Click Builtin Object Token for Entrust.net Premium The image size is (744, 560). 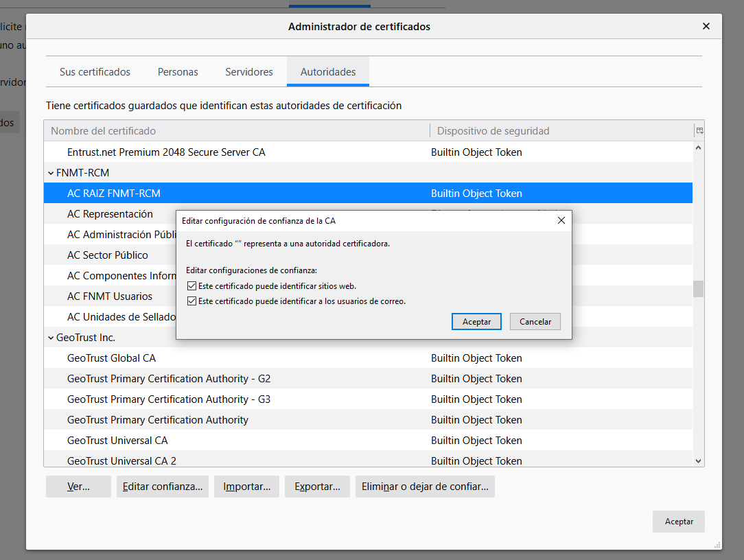476,152
